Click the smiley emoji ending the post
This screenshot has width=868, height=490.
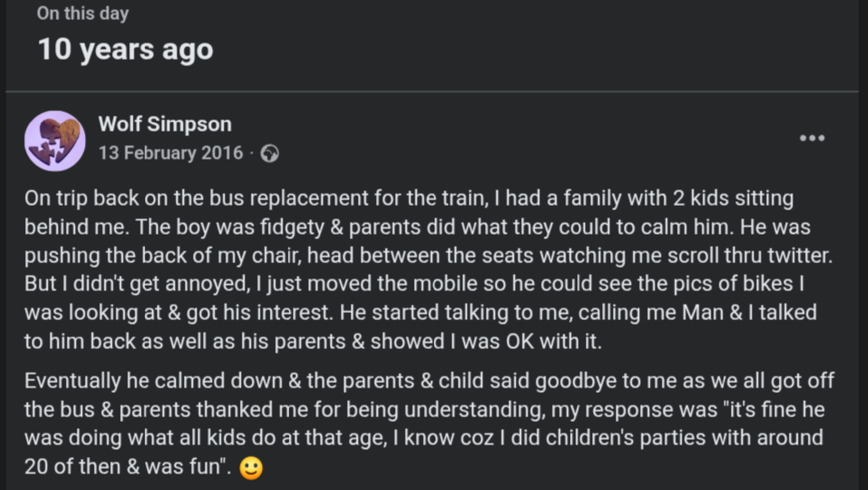coord(251,468)
